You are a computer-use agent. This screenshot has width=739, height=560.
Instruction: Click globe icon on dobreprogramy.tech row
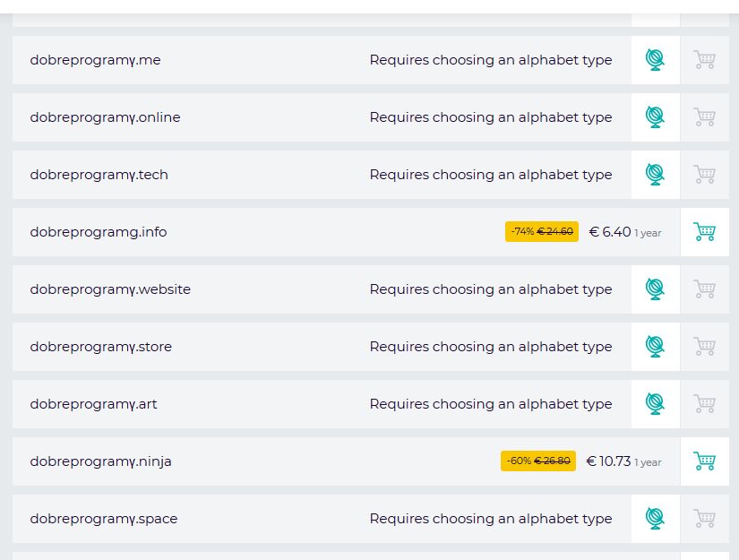(x=655, y=175)
